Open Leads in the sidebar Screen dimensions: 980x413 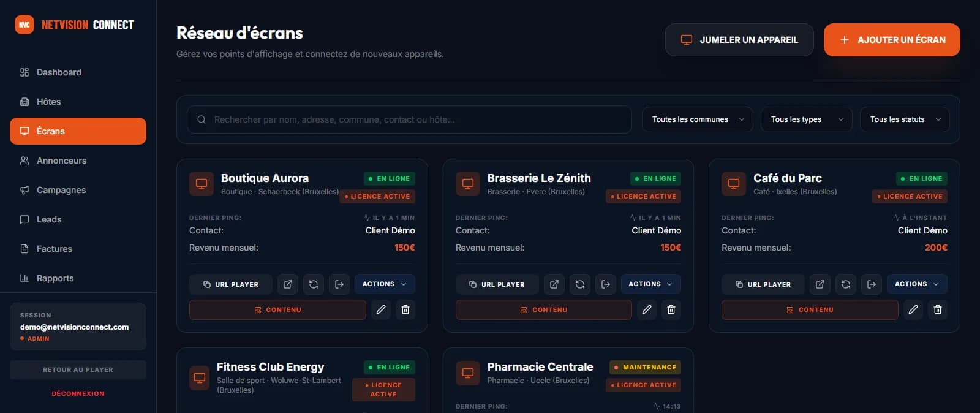[x=78, y=219]
